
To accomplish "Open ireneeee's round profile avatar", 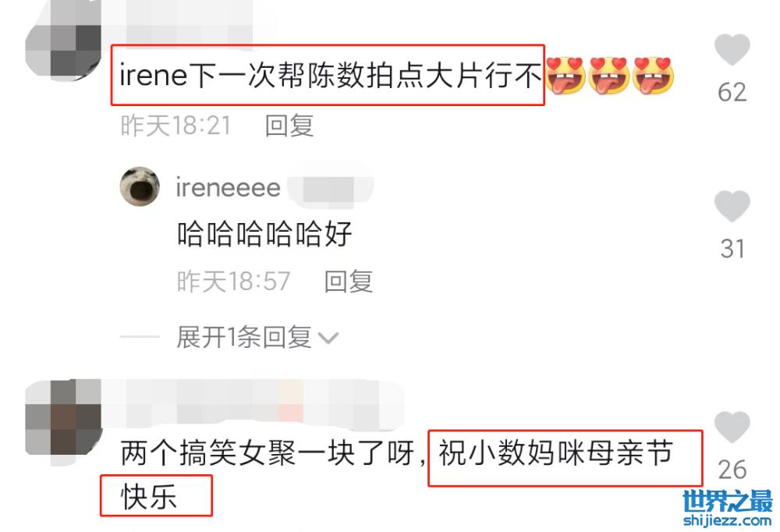I will pyautogui.click(x=140, y=186).
